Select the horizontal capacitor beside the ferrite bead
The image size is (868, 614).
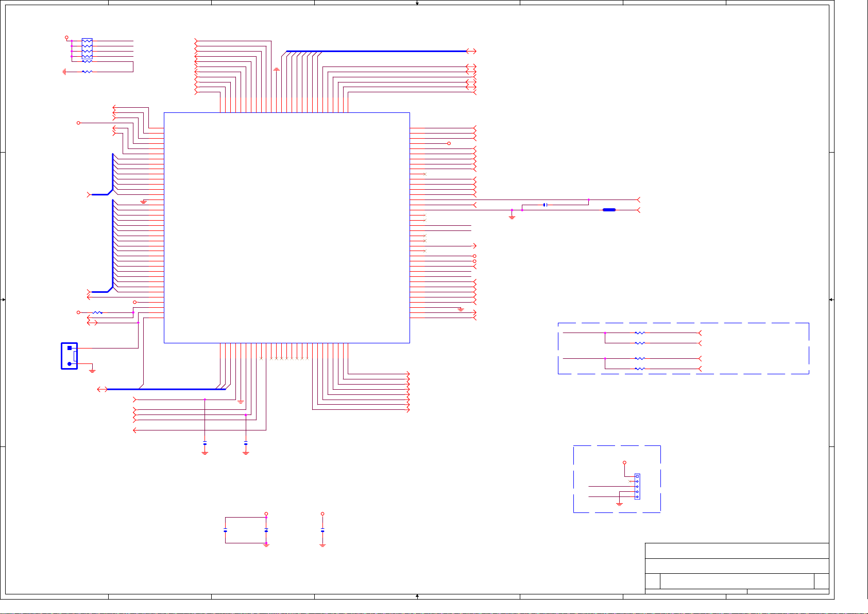[544, 205]
